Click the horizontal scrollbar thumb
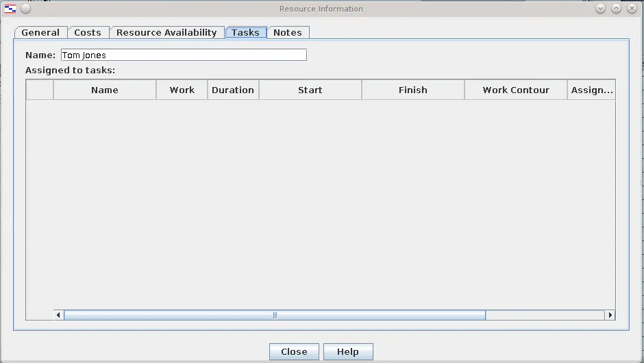Viewport: 644px width, 363px height. pyautogui.click(x=275, y=315)
